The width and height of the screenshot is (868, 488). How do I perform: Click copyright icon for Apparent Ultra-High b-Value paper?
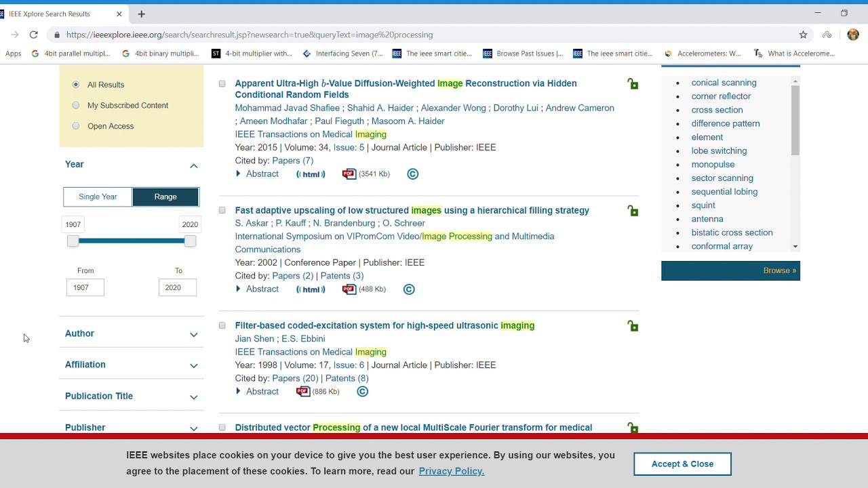[413, 174]
